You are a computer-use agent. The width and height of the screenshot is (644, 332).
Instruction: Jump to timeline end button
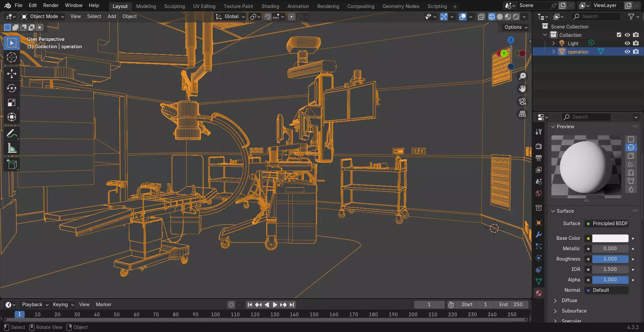pyautogui.click(x=292, y=305)
